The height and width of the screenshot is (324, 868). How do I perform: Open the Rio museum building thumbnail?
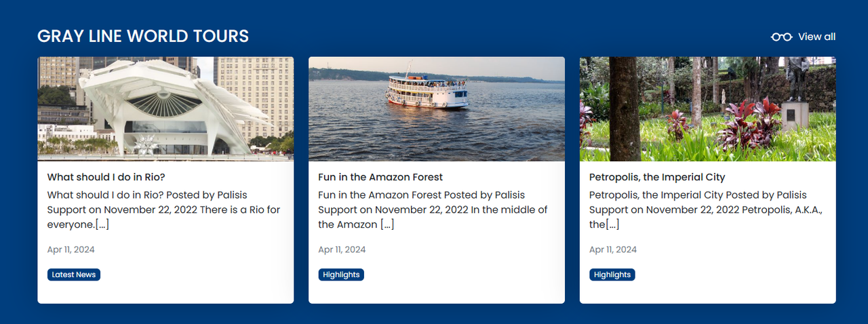165,109
